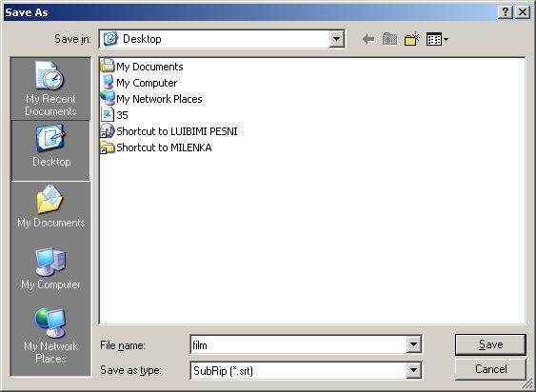Open the View Menu icon
Image resolution: width=536 pixels, height=392 pixels.
click(437, 39)
